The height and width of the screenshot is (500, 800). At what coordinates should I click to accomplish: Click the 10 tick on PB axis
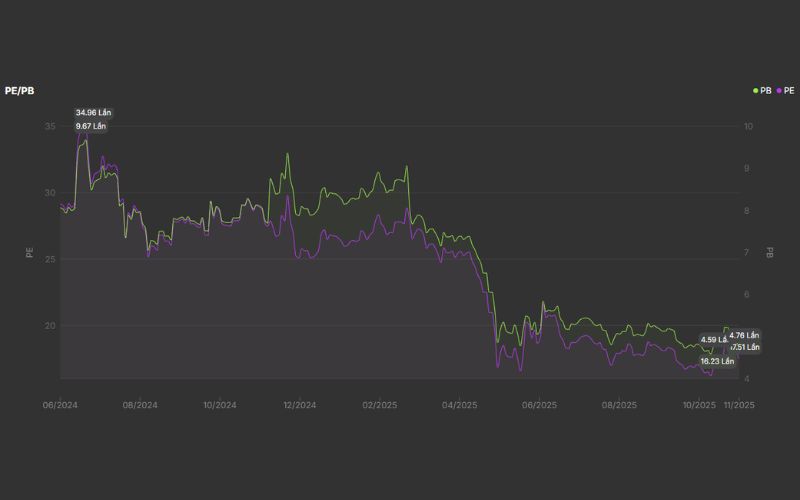pos(748,126)
